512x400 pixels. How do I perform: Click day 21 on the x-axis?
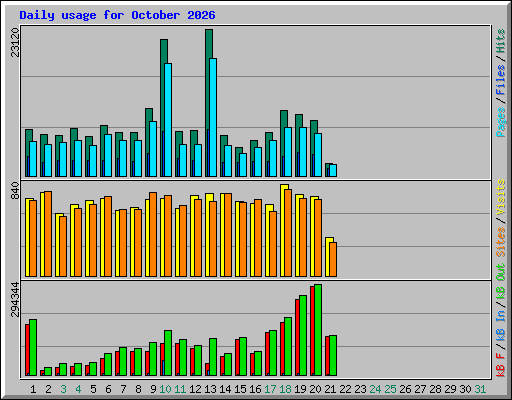pyautogui.click(x=330, y=389)
